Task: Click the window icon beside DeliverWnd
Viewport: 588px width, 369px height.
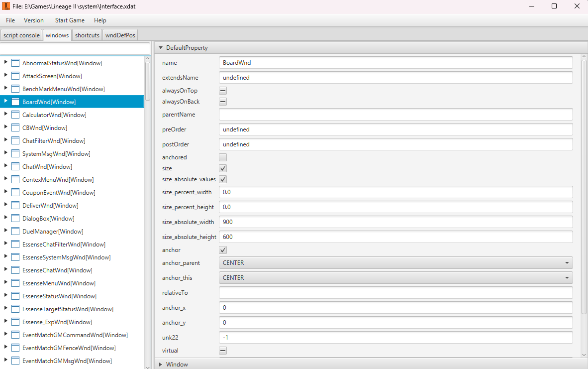Action: pyautogui.click(x=15, y=205)
